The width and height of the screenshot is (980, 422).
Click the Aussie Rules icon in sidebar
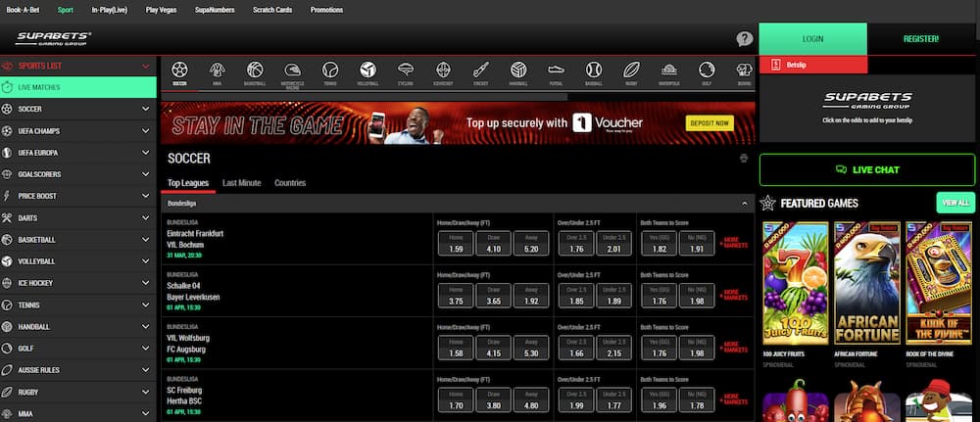point(7,370)
